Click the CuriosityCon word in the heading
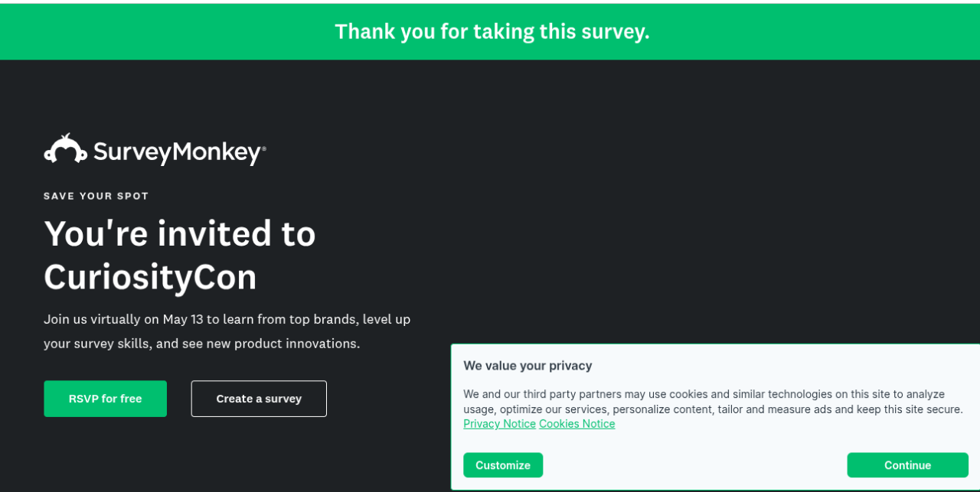Image resolution: width=980 pixels, height=492 pixels. click(x=150, y=277)
